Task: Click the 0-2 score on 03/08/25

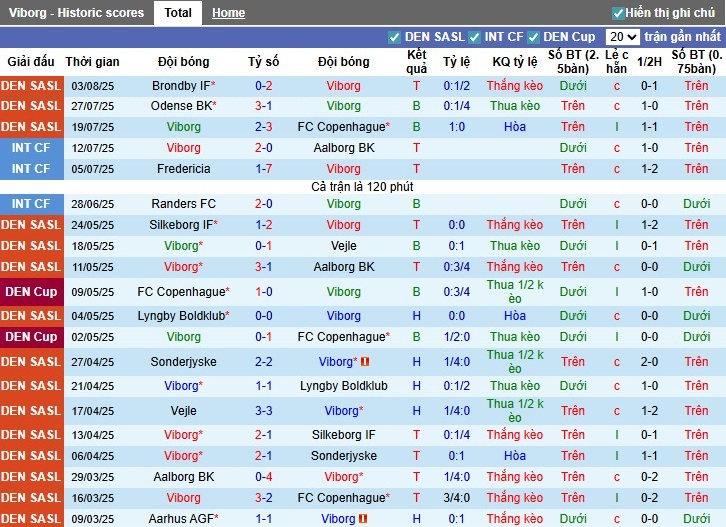Action: click(x=263, y=86)
